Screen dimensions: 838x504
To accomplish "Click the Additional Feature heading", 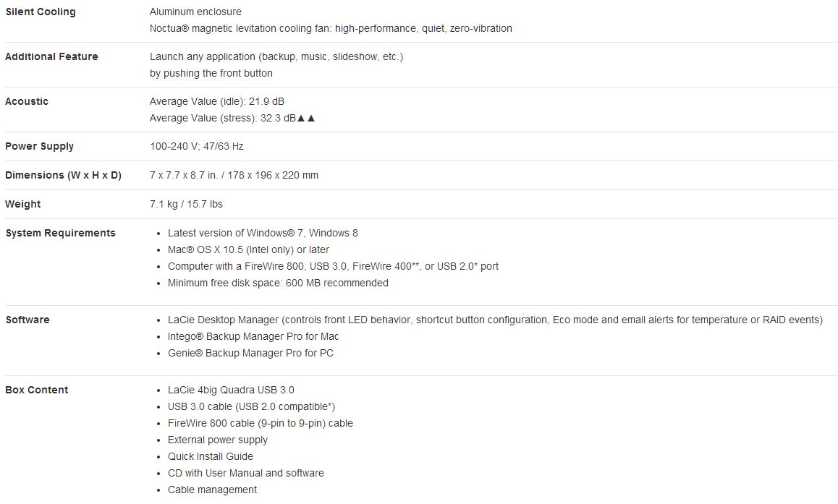I will pos(52,56).
